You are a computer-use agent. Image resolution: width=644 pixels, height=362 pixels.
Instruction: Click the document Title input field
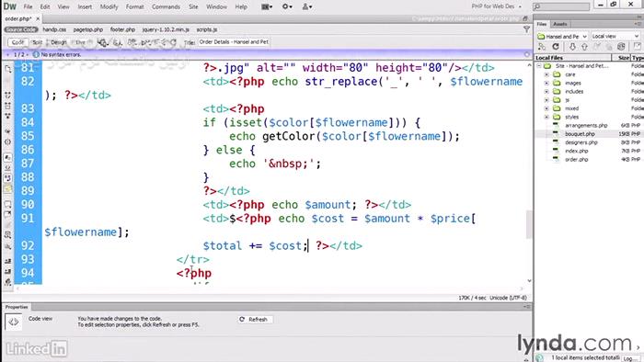coord(234,42)
